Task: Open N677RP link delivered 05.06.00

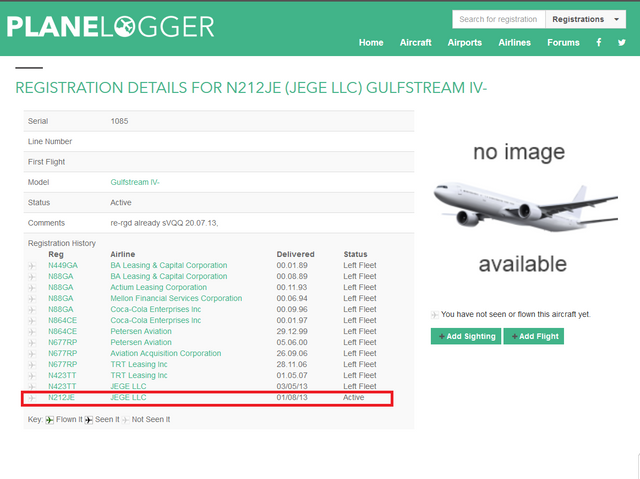Action: click(x=62, y=342)
